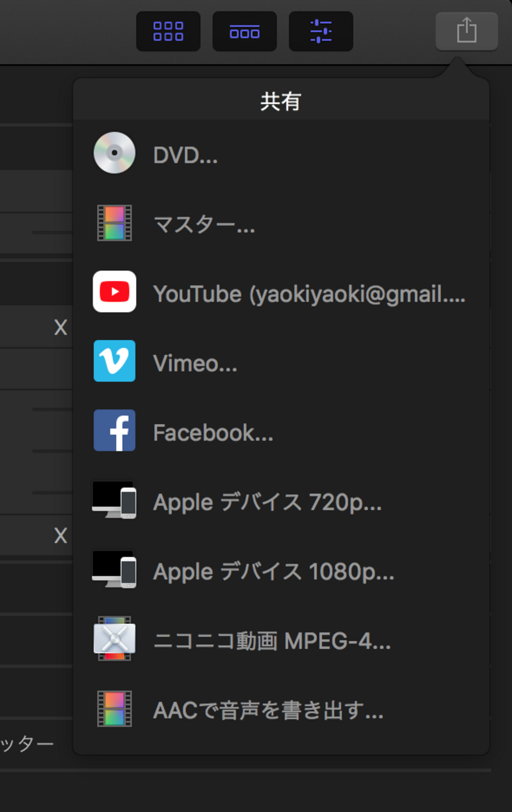Image resolution: width=512 pixels, height=812 pixels.
Task: Click the DVD disc icon
Action: (114, 153)
